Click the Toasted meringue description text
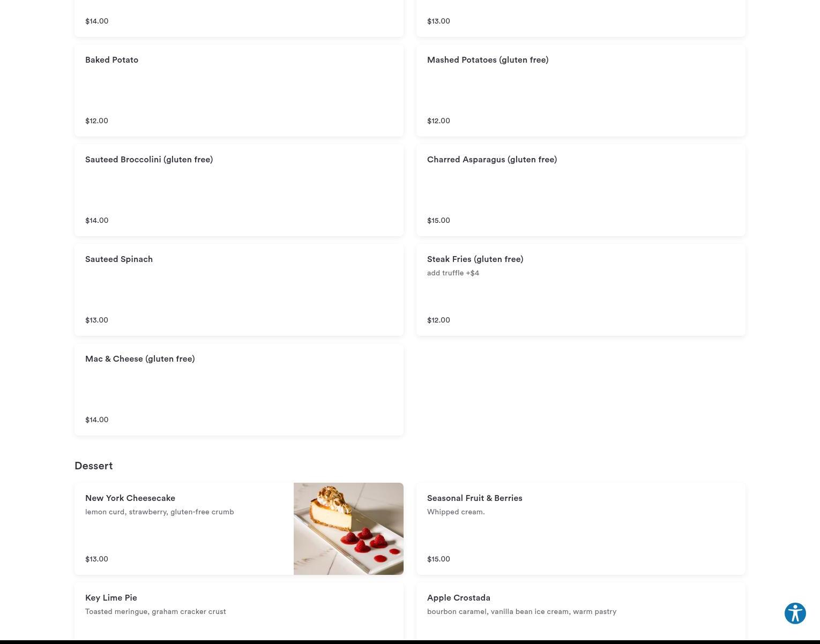The image size is (820, 644). (x=155, y=611)
